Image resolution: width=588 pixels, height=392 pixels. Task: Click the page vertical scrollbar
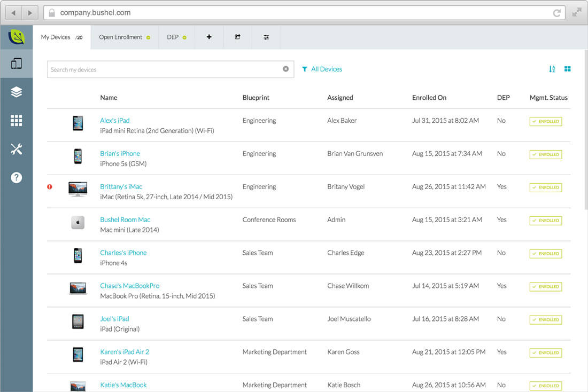pos(586,129)
